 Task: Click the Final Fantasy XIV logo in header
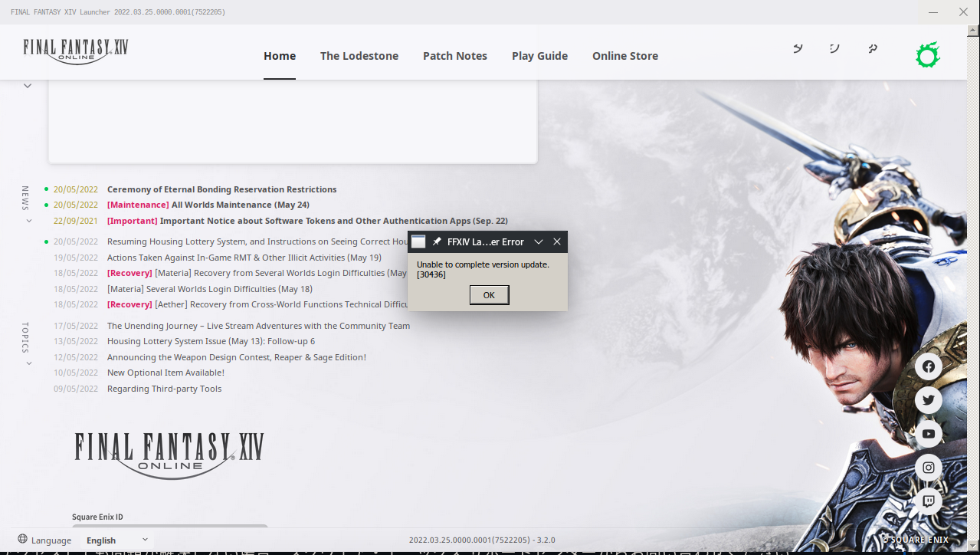[x=76, y=51]
